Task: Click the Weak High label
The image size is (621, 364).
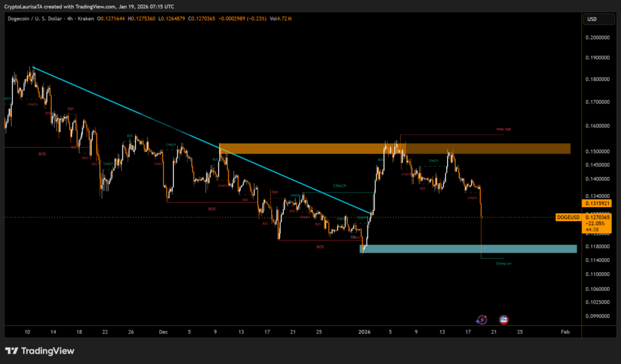Action: pyautogui.click(x=503, y=129)
